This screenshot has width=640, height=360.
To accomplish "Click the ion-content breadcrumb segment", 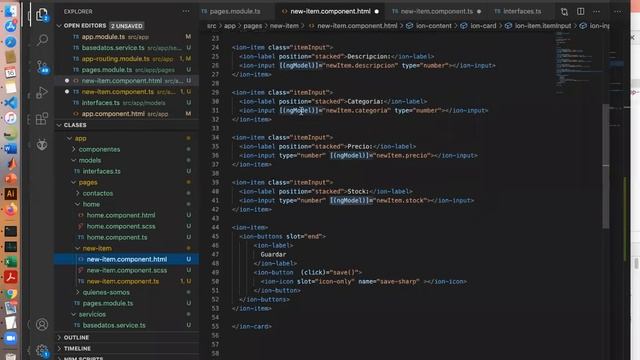I will [x=429, y=26].
